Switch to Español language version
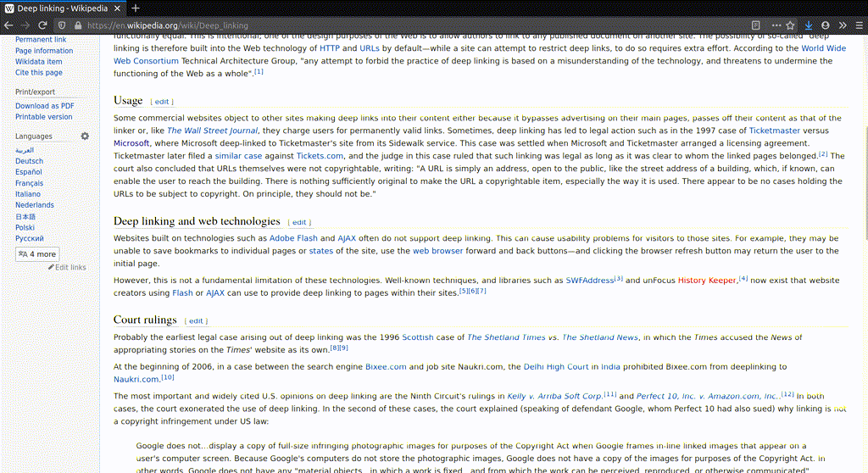Viewport: 868px width, 473px height. 29,172
